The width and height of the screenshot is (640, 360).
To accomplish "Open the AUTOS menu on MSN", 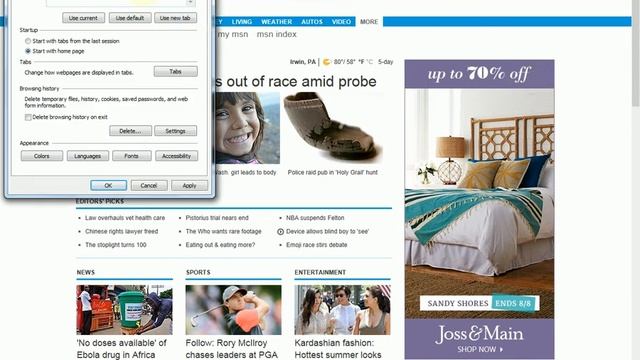I will pyautogui.click(x=312, y=22).
